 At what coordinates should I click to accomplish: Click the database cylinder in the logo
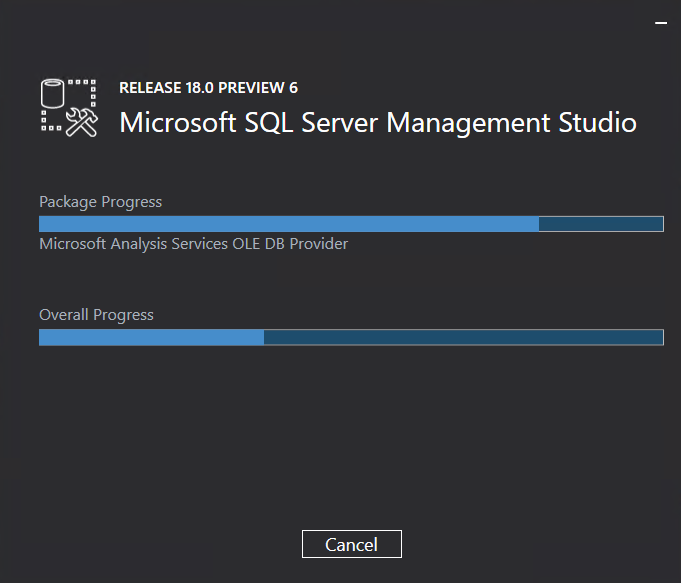coord(52,93)
